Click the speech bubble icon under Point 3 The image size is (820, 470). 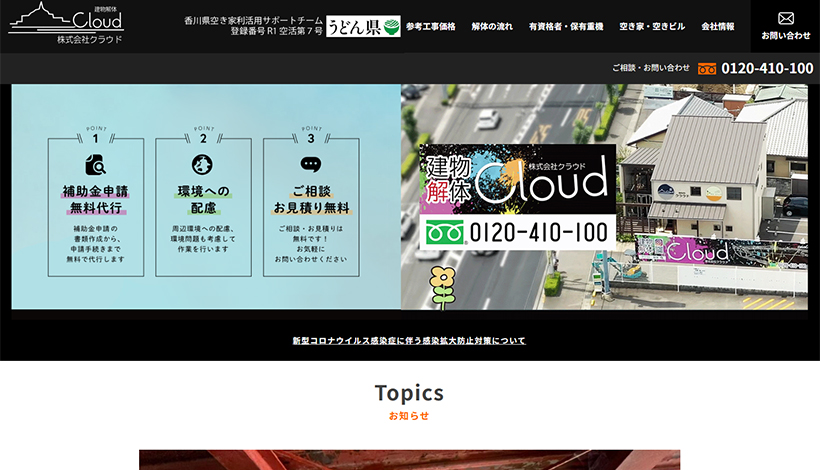coord(310,164)
